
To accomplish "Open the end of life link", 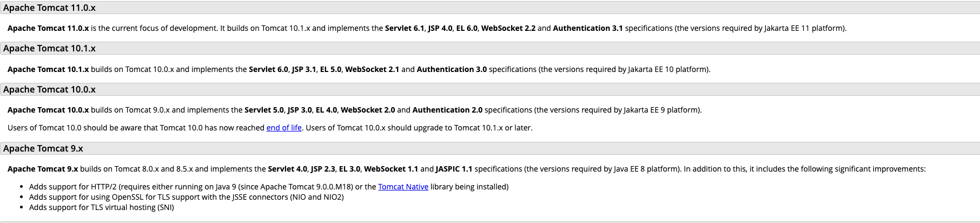I will (x=284, y=128).
